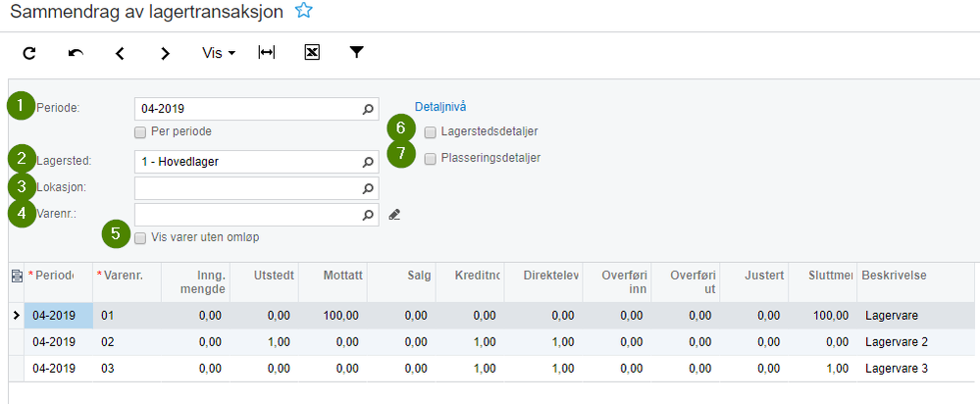This screenshot has height=404, width=980.
Task: Fit columns to width icon
Action: (x=267, y=53)
